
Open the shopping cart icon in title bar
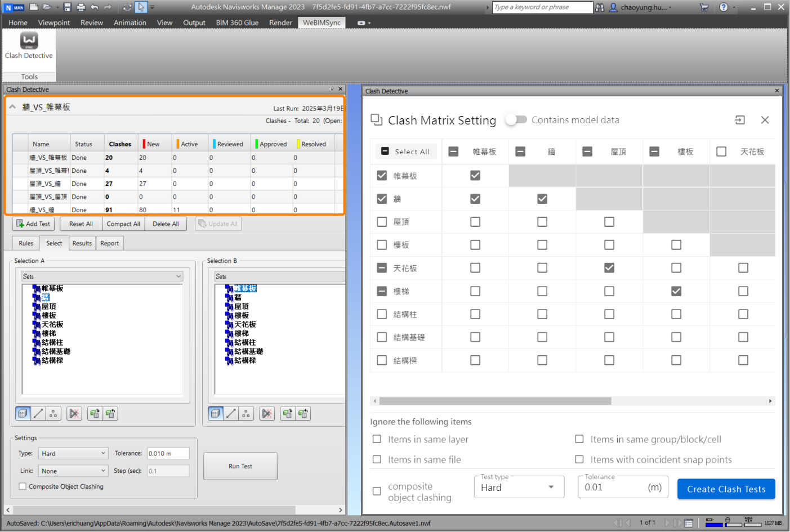pyautogui.click(x=704, y=7)
